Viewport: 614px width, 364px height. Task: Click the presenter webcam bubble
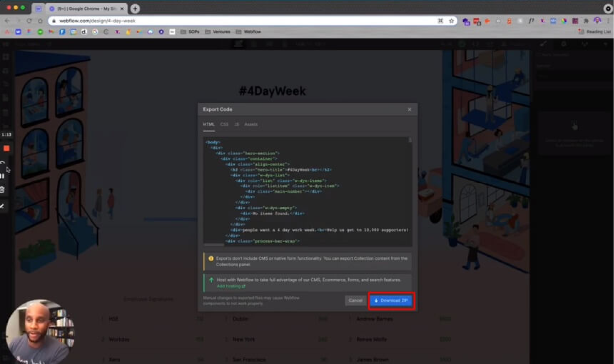[40, 332]
